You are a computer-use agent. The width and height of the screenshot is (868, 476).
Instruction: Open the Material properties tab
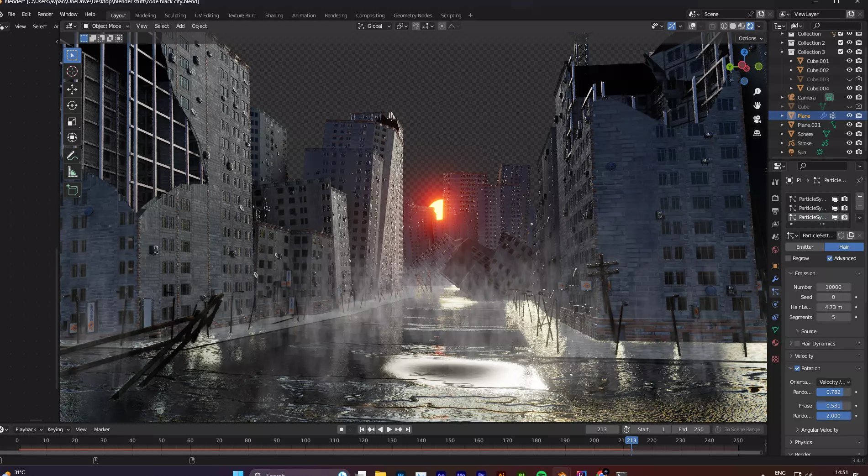click(775, 343)
